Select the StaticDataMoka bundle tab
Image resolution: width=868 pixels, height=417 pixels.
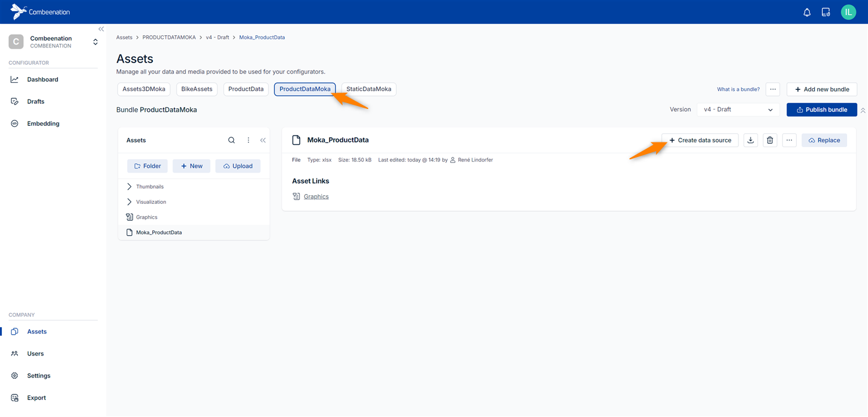tap(369, 89)
